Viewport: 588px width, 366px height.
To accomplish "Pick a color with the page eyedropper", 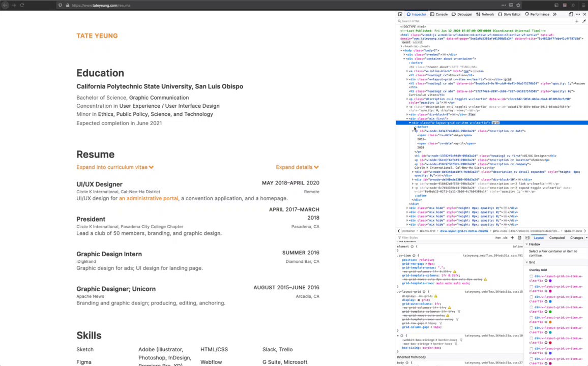I will [x=584, y=21].
